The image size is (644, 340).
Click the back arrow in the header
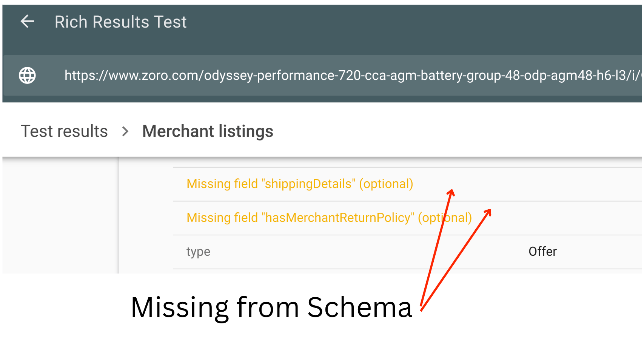27,22
